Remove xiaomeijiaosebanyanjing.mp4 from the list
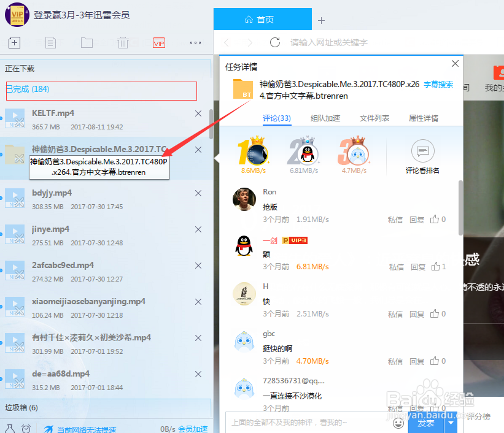This screenshot has width=504, height=433. point(198,302)
